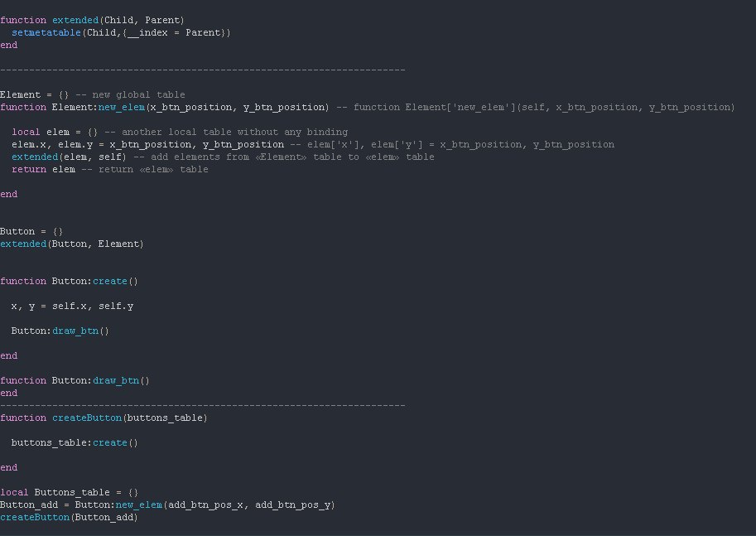
Task: Click 'x_btn_position' parameter in new_elem signature
Action: [191, 107]
